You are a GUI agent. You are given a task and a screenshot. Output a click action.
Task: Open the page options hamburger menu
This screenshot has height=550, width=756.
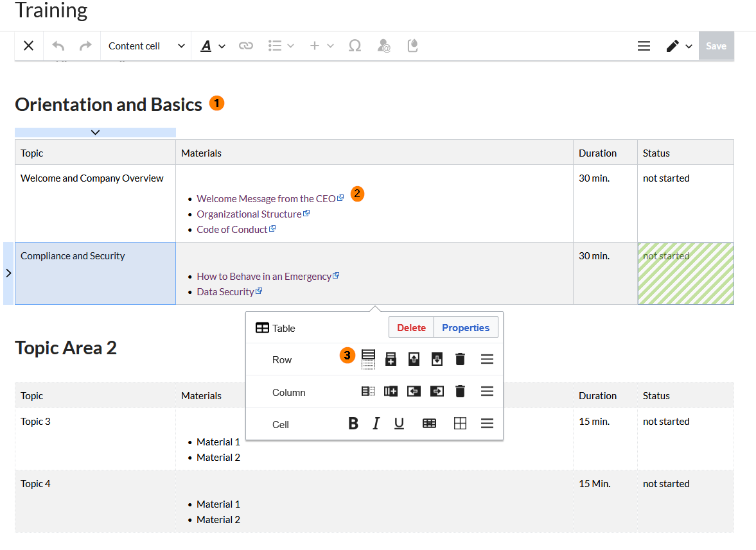(x=644, y=46)
